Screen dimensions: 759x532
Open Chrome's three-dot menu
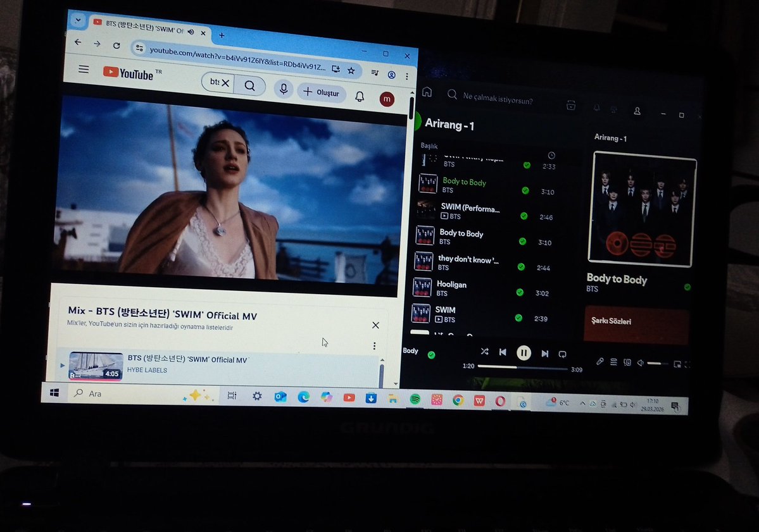[407, 77]
